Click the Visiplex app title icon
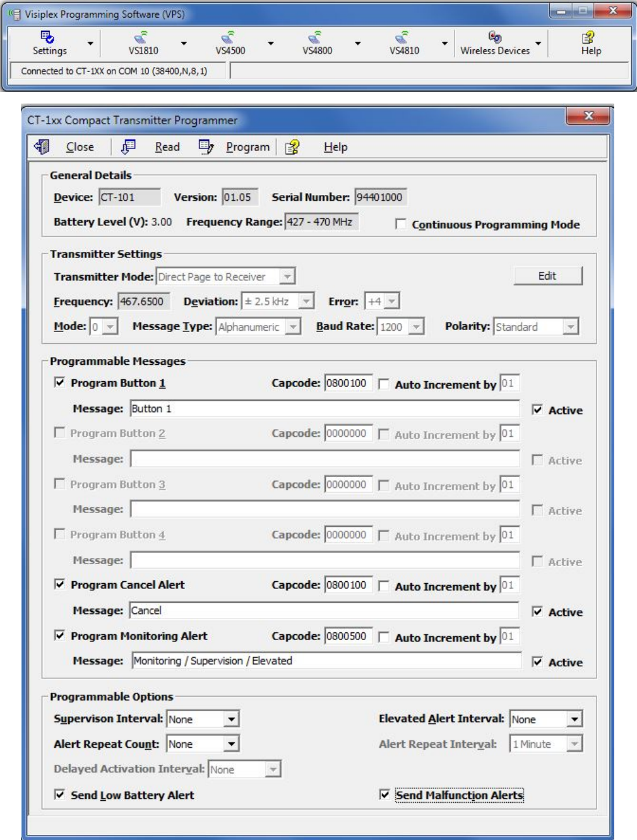This screenshot has height=840, width=637. (x=15, y=14)
